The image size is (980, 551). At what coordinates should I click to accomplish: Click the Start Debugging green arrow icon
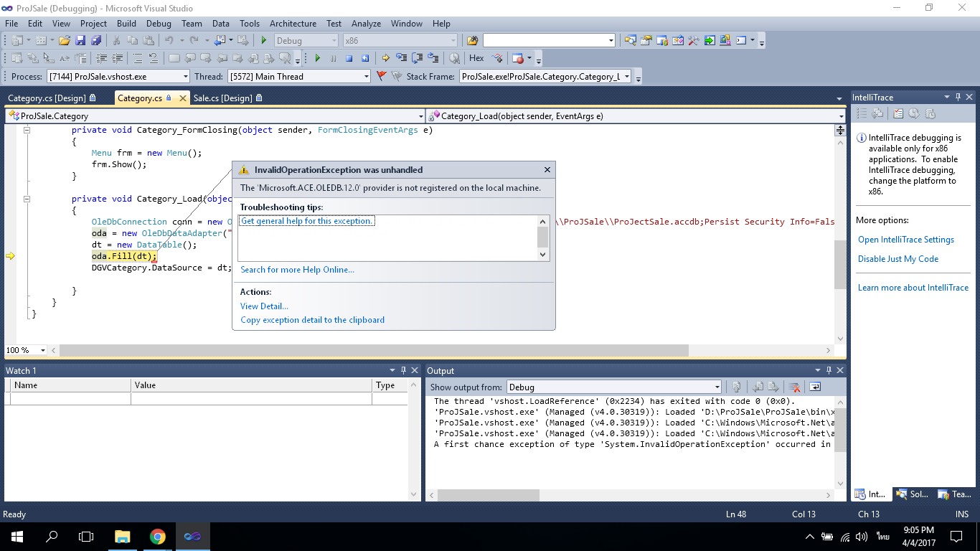(x=264, y=40)
